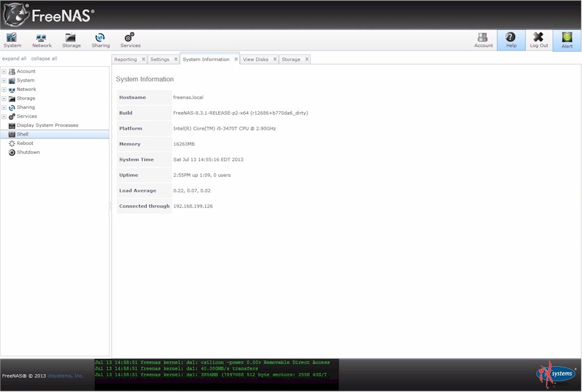Click the iXsystems logo in footer
Screen dimensions: 582x392
point(556,374)
